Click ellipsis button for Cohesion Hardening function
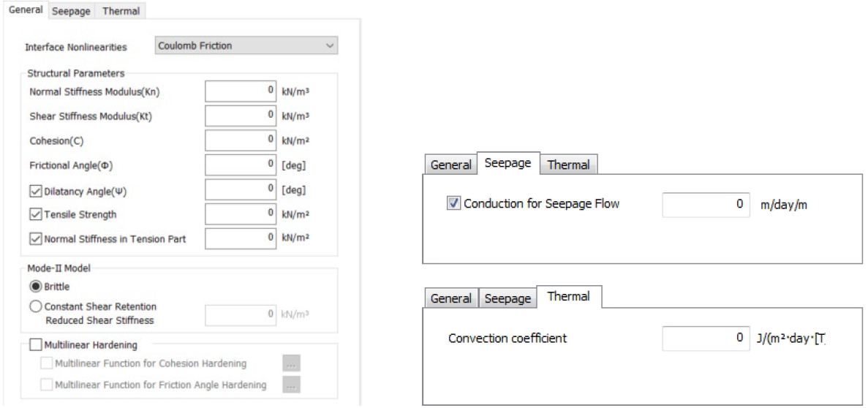The width and height of the screenshot is (868, 408). (x=292, y=363)
